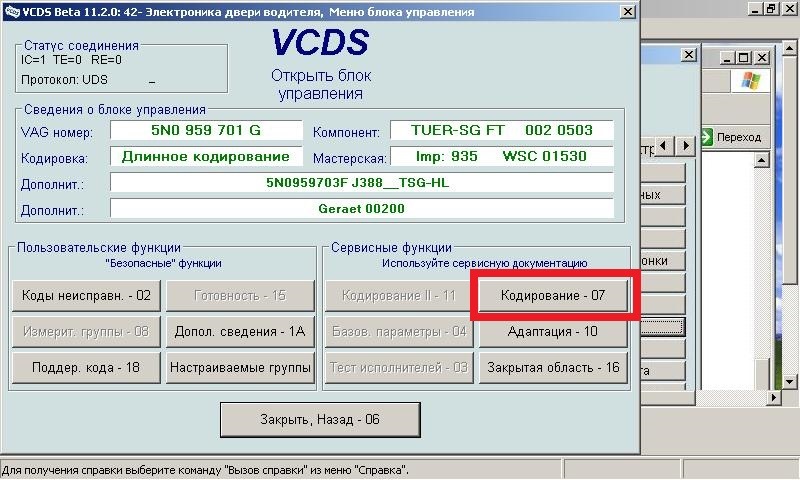Screen dimensions: 800x480
Task: Click the Windows flag logo in background browser
Action: (750, 81)
